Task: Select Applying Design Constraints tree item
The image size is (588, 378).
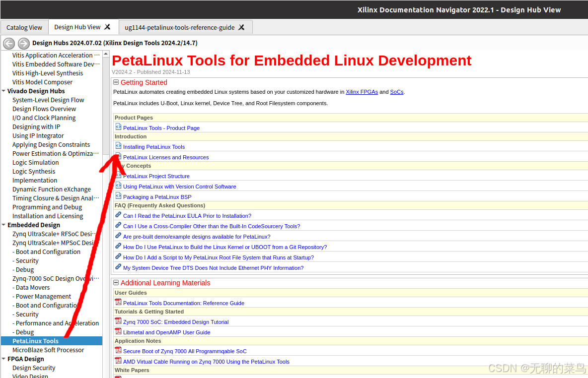Action: pos(51,145)
